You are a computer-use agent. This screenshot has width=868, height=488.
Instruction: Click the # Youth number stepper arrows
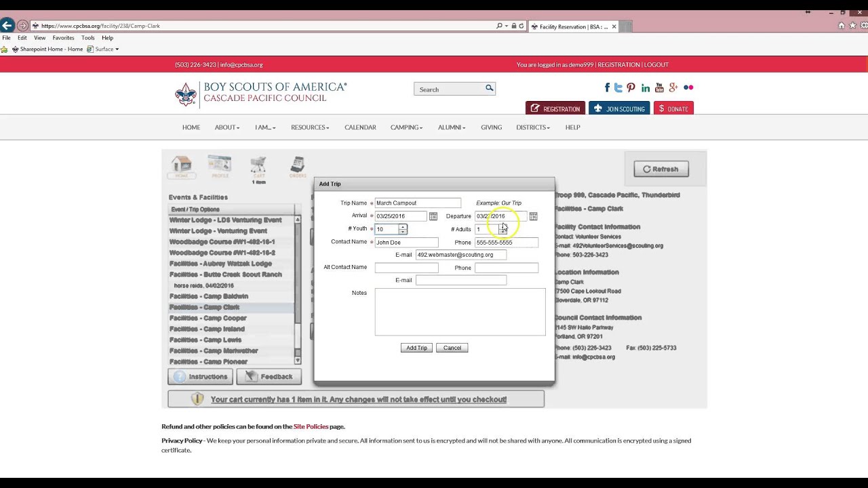403,229
